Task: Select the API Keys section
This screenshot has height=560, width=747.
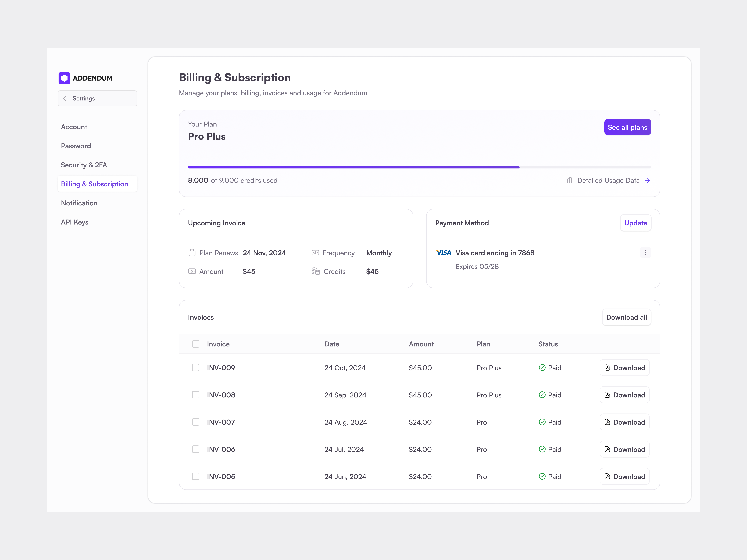Action: pos(75,222)
